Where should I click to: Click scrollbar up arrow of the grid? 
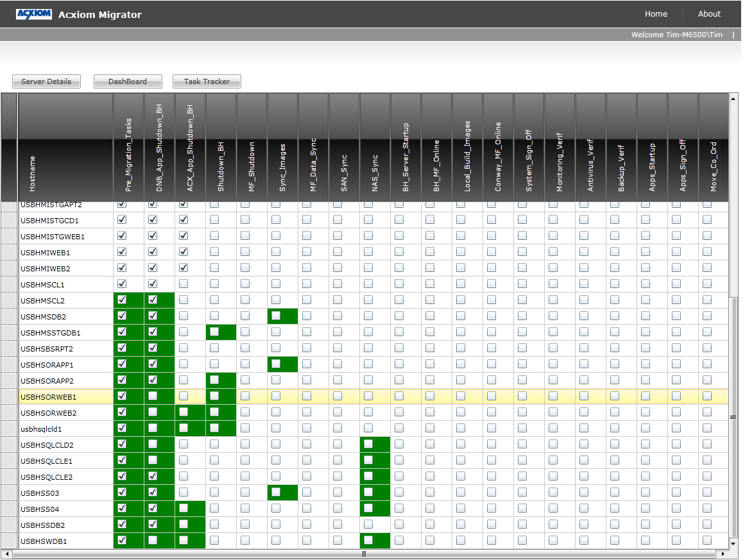pyautogui.click(x=733, y=99)
